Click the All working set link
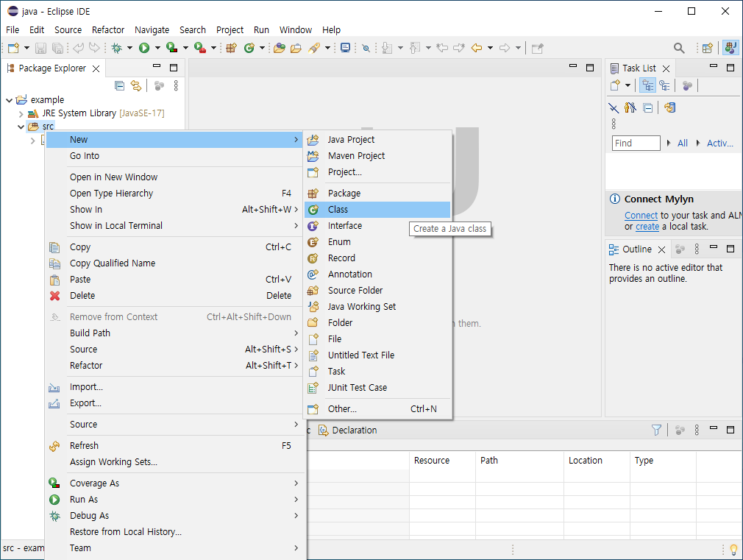Viewport: 743px width, 560px height. click(683, 143)
